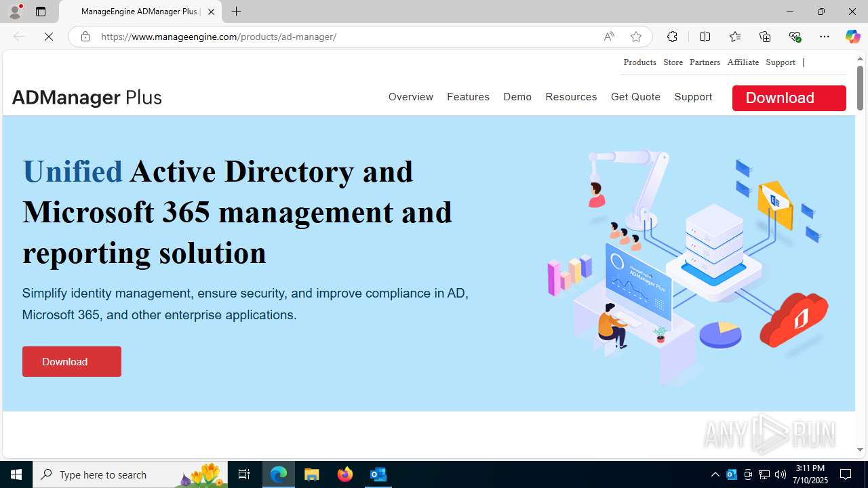This screenshot has width=868, height=488.
Task: Show hidden tray icons chevron
Action: 715,474
